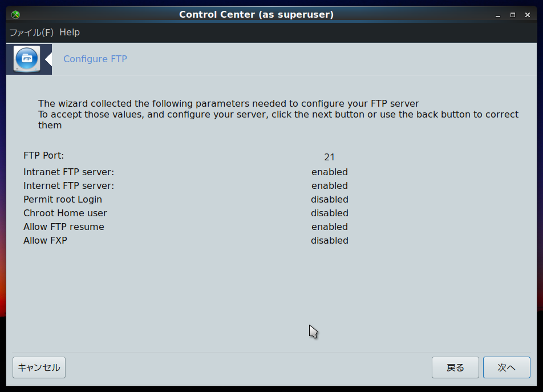Click the wizard description paragraph text
The image size is (543, 392).
(x=278, y=114)
